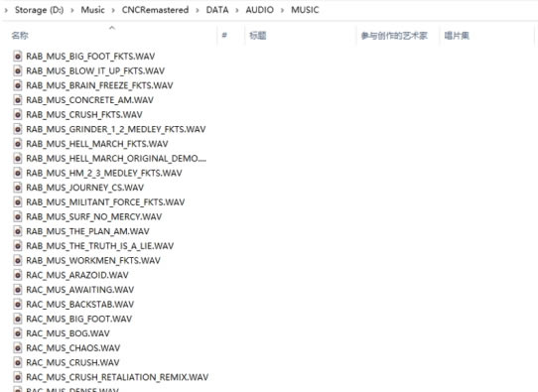Click the icon of RAB_MUS_THE_TRUTH_IS_A_LIE.WAV
Viewport: 538px width, 392px height.
pyautogui.click(x=18, y=245)
